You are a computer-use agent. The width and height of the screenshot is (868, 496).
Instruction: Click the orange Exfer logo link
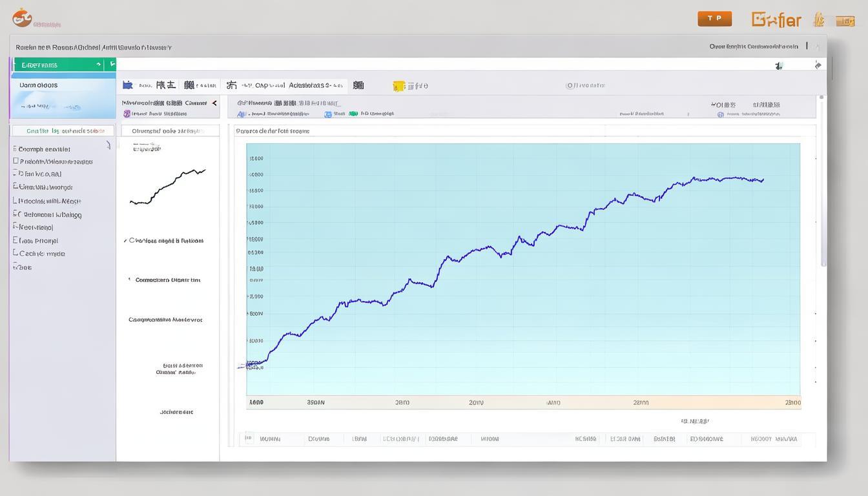click(x=776, y=20)
